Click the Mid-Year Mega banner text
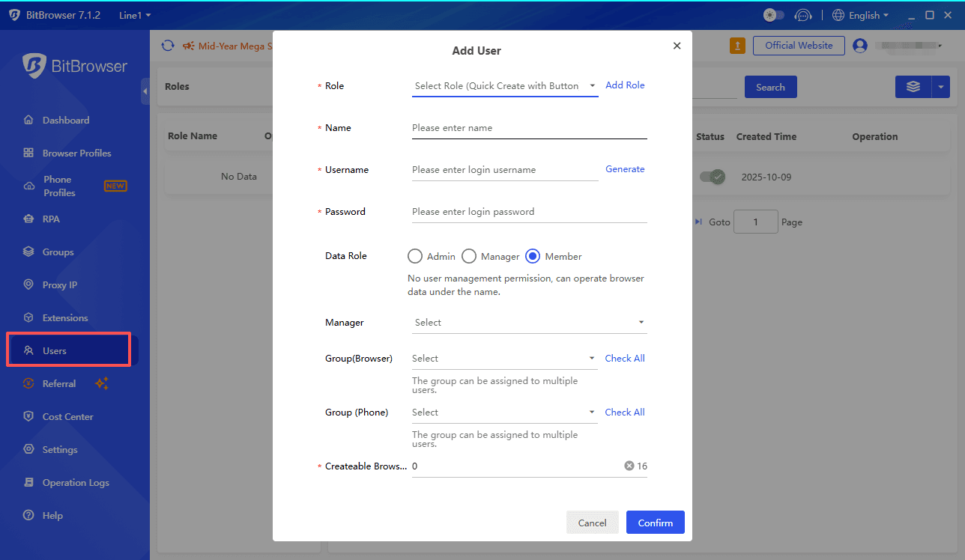The image size is (965, 560). pyautogui.click(x=235, y=46)
